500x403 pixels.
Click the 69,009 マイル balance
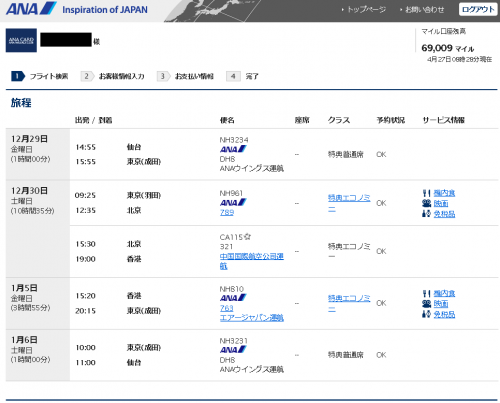447,48
